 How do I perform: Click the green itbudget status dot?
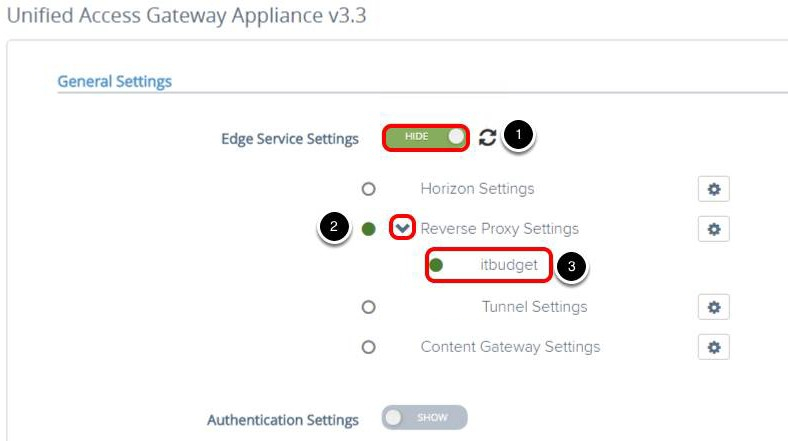point(436,266)
